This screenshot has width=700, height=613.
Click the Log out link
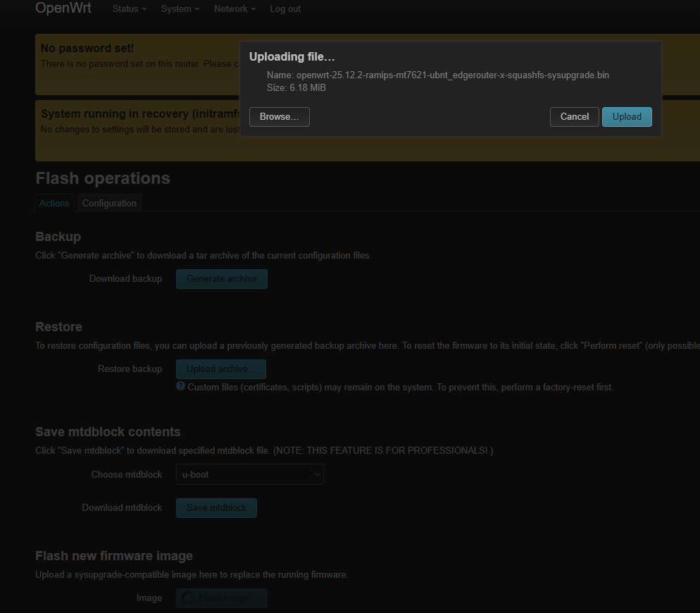(x=285, y=9)
